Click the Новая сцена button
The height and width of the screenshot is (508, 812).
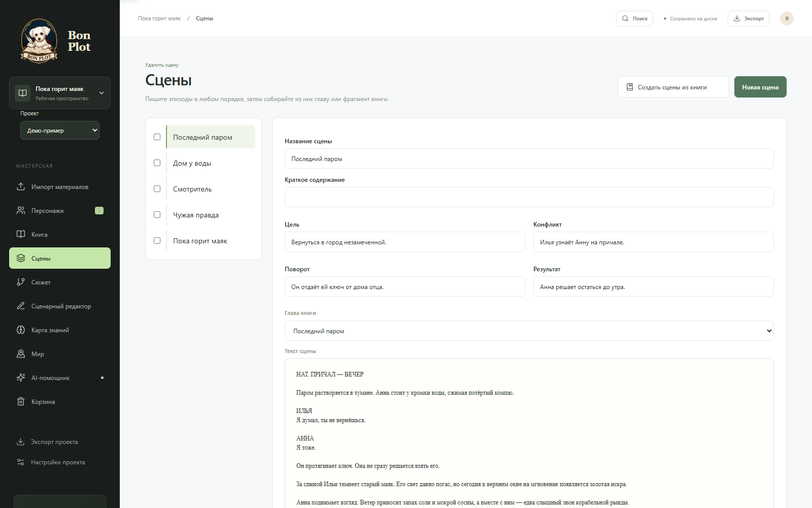tap(760, 87)
